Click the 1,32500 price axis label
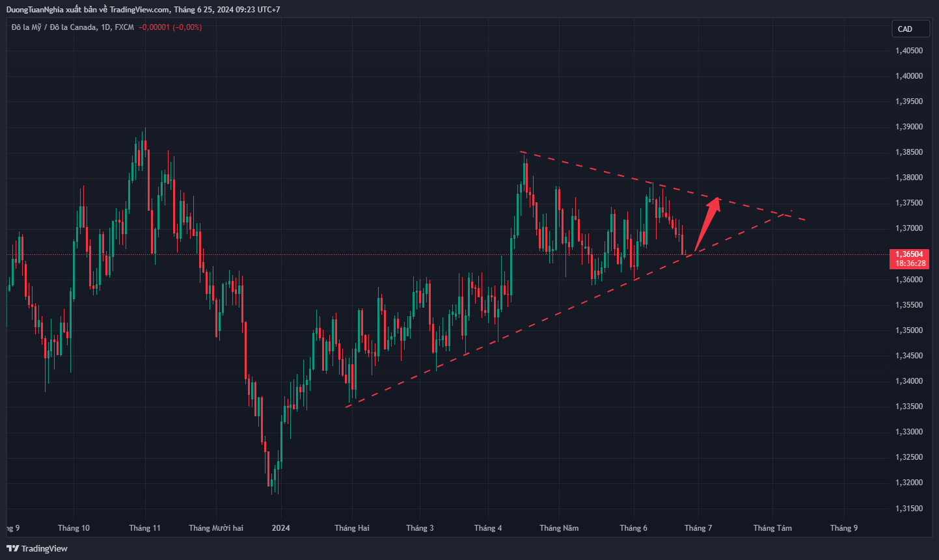Screen dimensions: 939x560 (x=909, y=457)
